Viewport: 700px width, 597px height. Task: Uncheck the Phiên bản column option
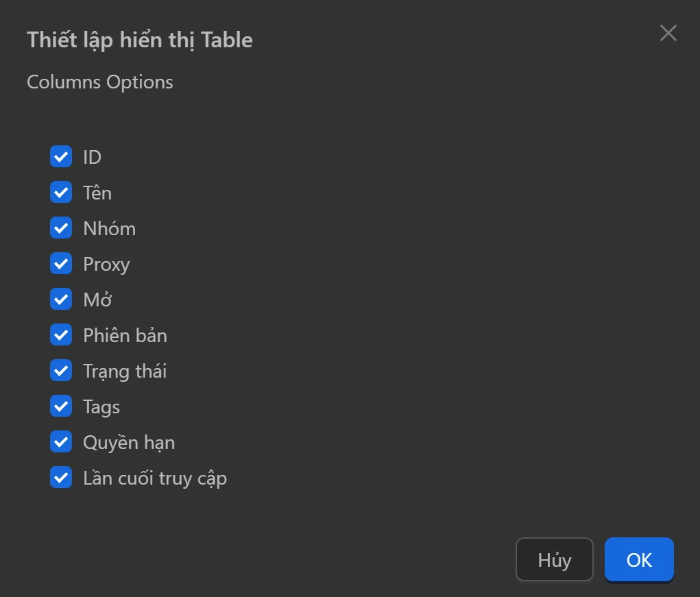pos(61,334)
